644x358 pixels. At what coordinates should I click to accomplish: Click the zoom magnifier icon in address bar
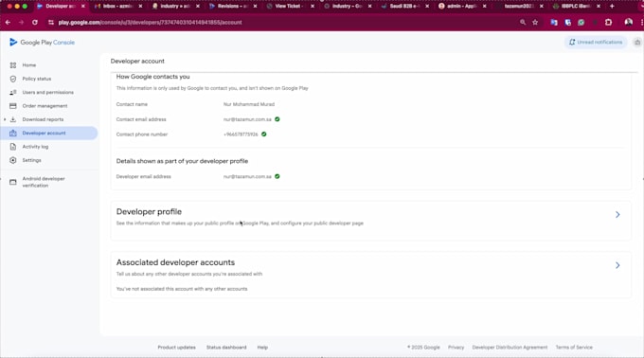point(523,22)
